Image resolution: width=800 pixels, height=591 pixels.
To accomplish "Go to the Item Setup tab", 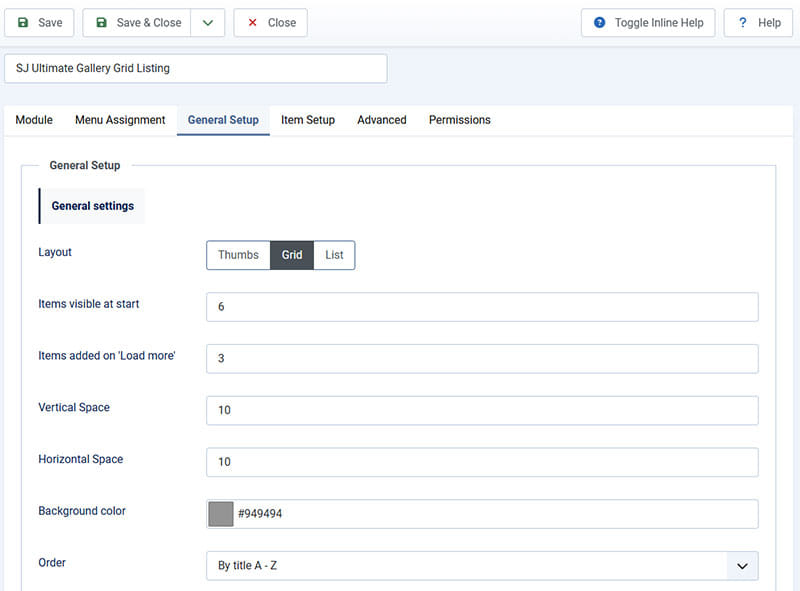I will (x=308, y=120).
